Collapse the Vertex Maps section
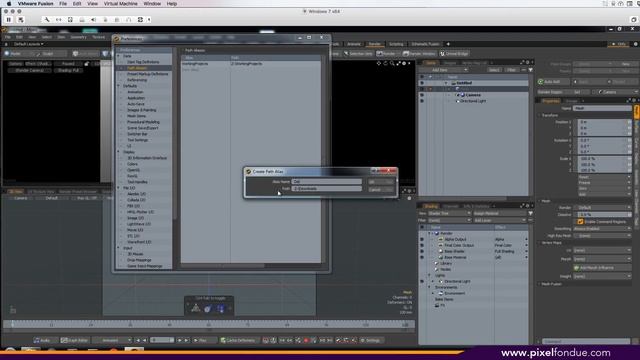 click(x=539, y=242)
